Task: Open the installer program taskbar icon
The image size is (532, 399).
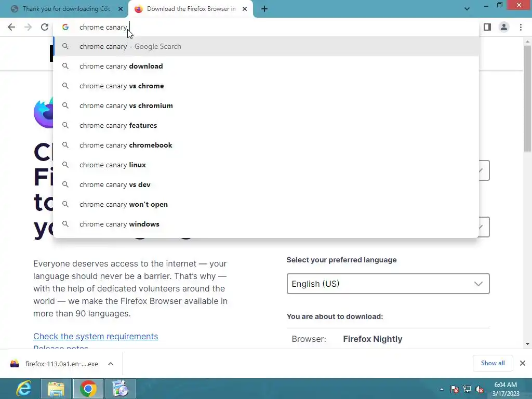Action: [120, 389]
